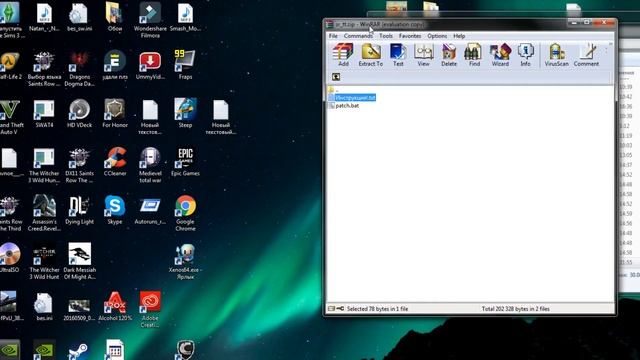Click 'Selected 78 bytes in 1 file' status text
The image size is (640, 360).
click(377, 309)
